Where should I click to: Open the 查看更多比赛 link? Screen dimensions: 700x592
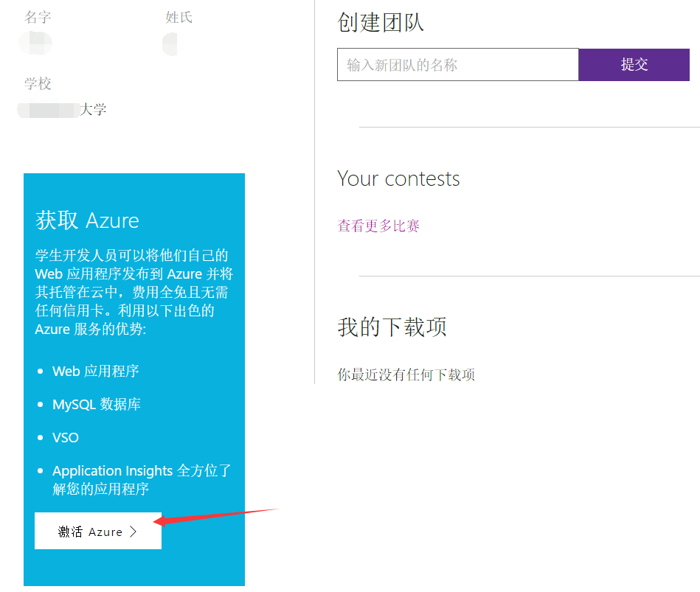[x=378, y=226]
